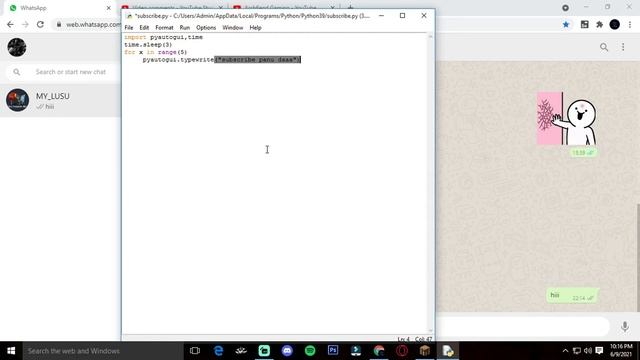Click the WhatsApp profile avatar
The image size is (640, 360).
point(17,47)
